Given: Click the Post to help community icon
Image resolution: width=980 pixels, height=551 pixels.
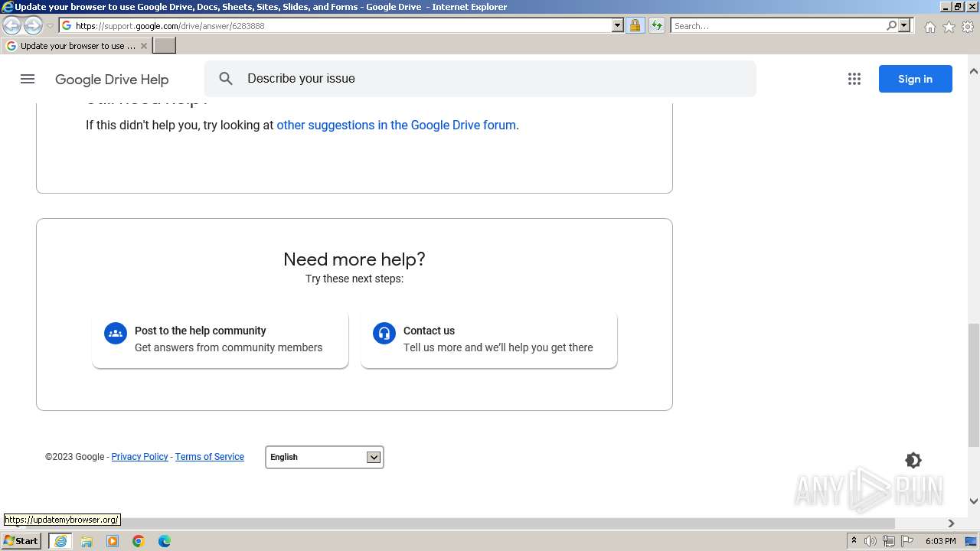Looking at the screenshot, I should [116, 333].
